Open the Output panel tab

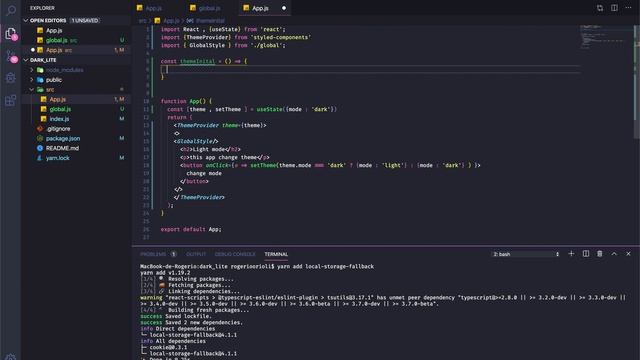(196, 254)
